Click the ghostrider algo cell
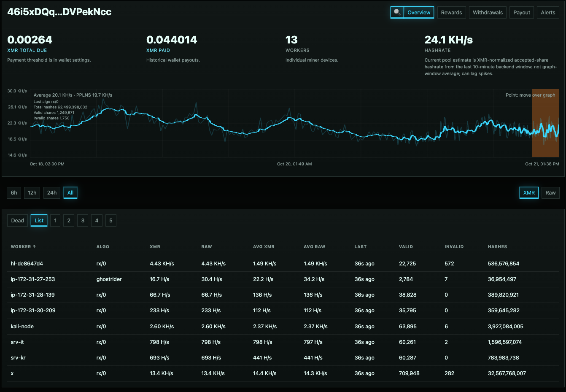The height and width of the screenshot is (392, 566). click(x=109, y=279)
